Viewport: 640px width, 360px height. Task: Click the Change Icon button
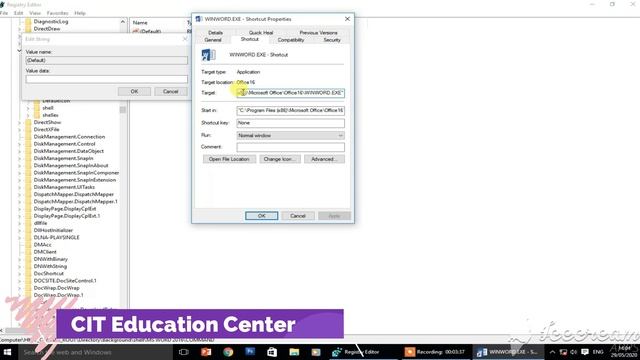tap(280, 159)
